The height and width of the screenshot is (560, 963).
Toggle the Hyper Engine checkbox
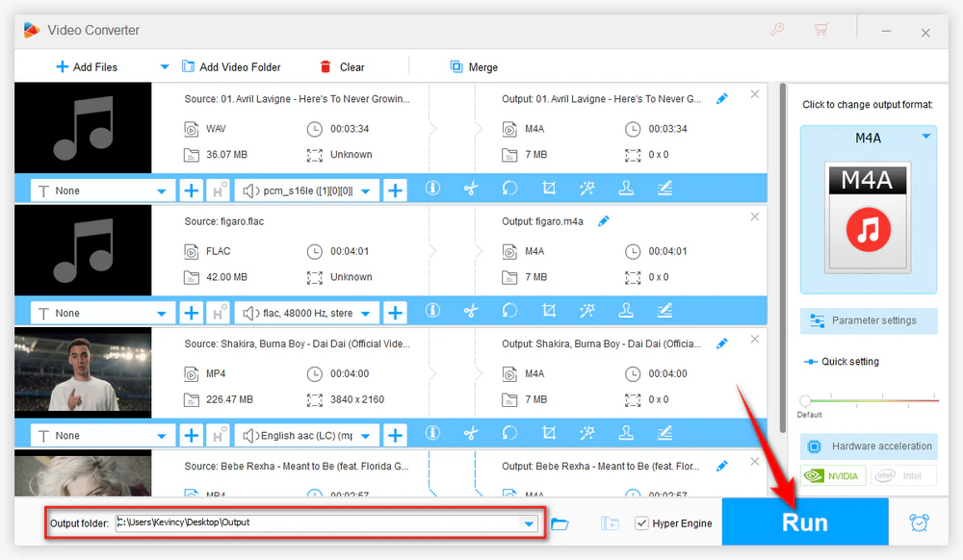point(641,523)
